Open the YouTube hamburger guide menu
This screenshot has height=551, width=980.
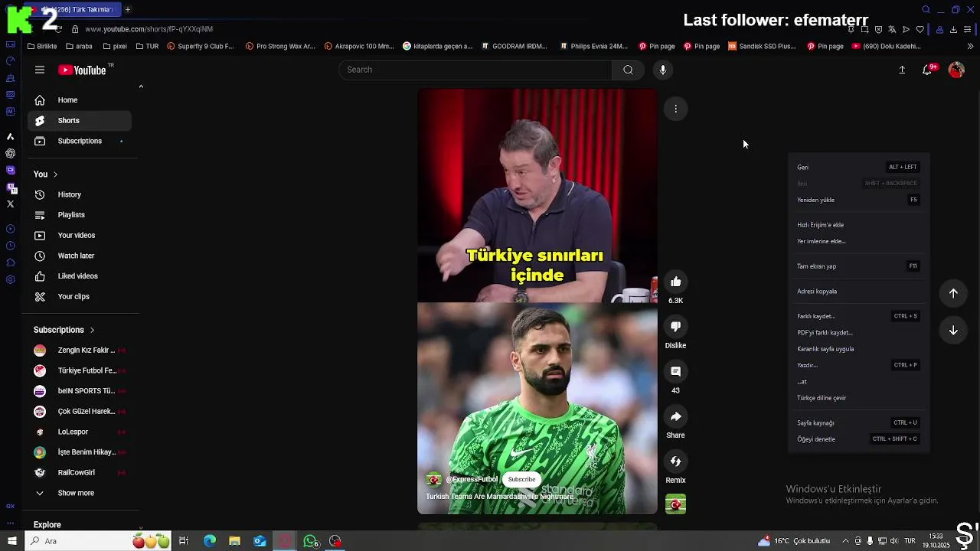(x=40, y=70)
